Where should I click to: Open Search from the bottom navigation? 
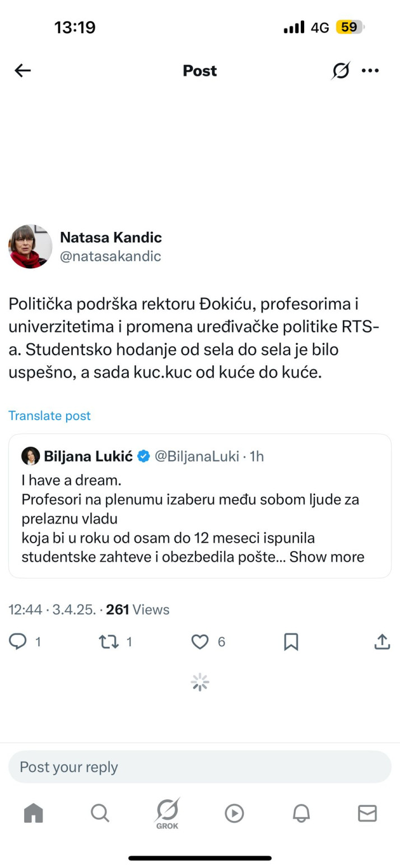tap(100, 813)
